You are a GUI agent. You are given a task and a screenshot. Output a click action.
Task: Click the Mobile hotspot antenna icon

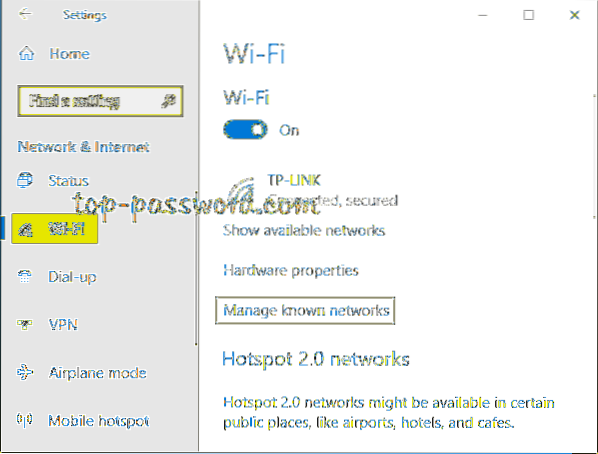tap(25, 420)
